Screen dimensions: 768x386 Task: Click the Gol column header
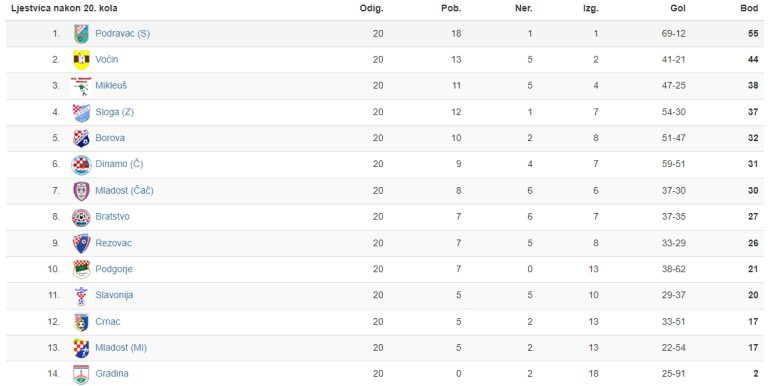678,8
